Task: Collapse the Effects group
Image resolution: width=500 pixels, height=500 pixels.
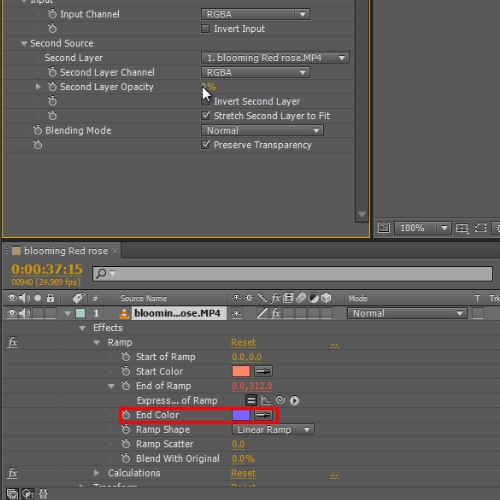Action: pyautogui.click(x=82, y=328)
